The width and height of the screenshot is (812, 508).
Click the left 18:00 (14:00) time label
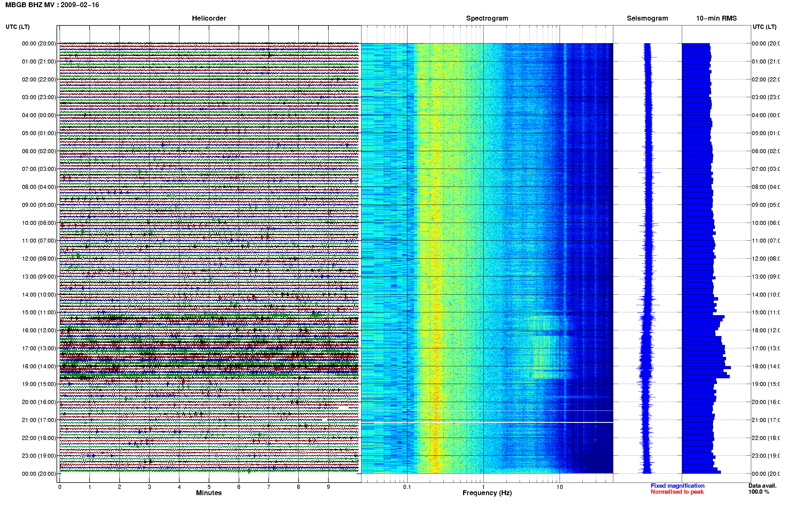(39, 366)
